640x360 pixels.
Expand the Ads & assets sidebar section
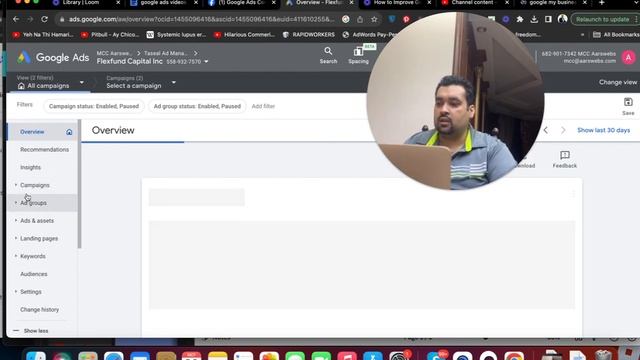pyautogui.click(x=16, y=220)
